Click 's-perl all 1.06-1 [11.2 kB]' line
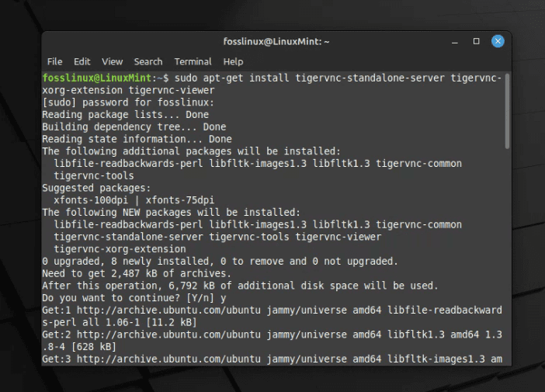 pyautogui.click(x=120, y=322)
